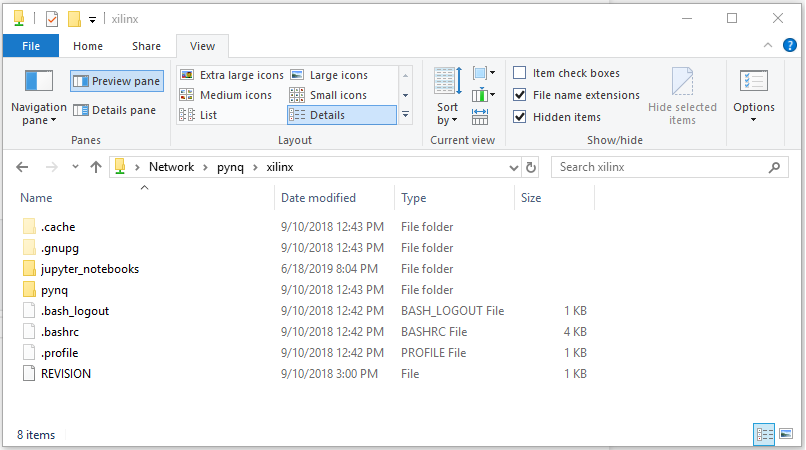Screen dimensions: 806x450
Task: Toggle the Preview pane button
Action: pyautogui.click(x=117, y=81)
